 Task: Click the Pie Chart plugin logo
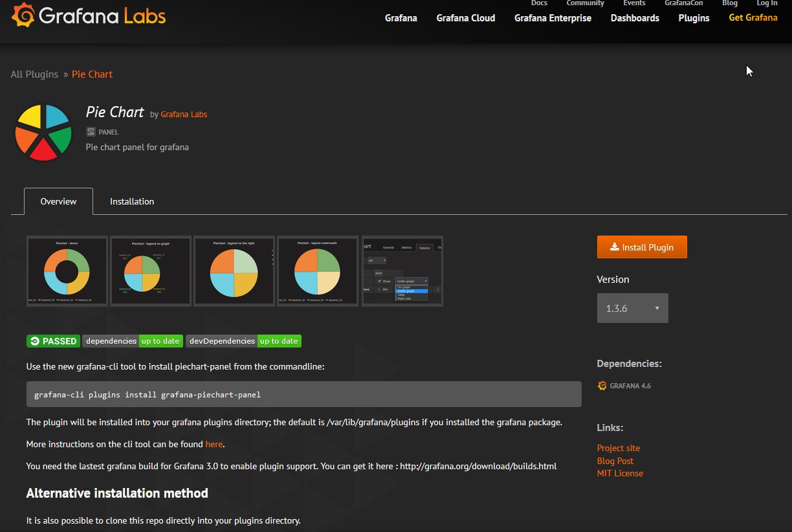tap(43, 132)
